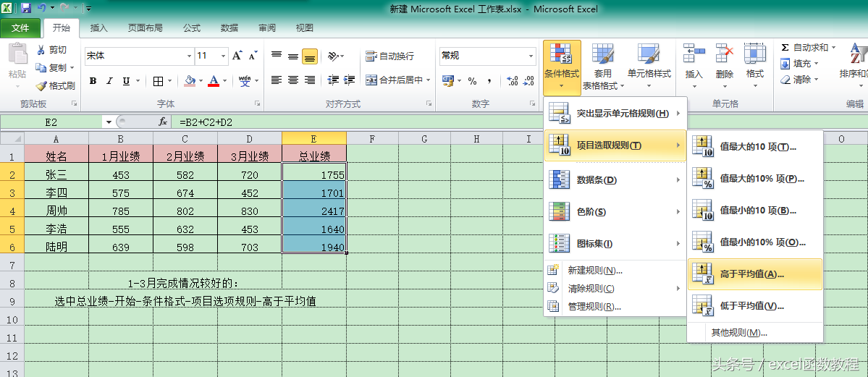Click the Undo arrow icon
Viewport: 868px width, 377px height.
click(x=41, y=8)
